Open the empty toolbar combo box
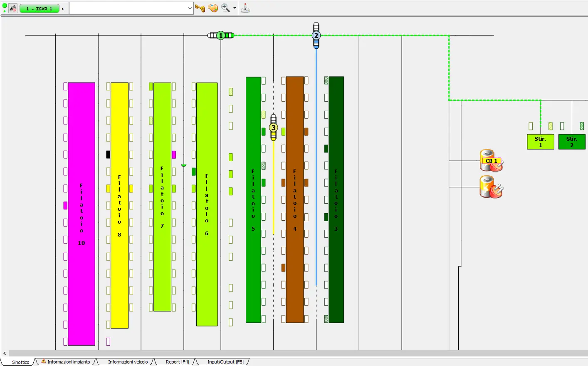 click(131, 8)
